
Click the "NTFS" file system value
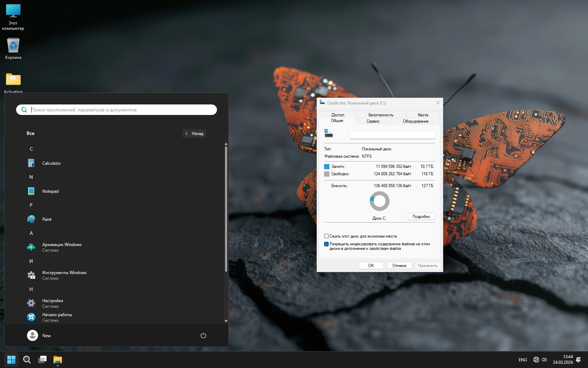click(367, 156)
